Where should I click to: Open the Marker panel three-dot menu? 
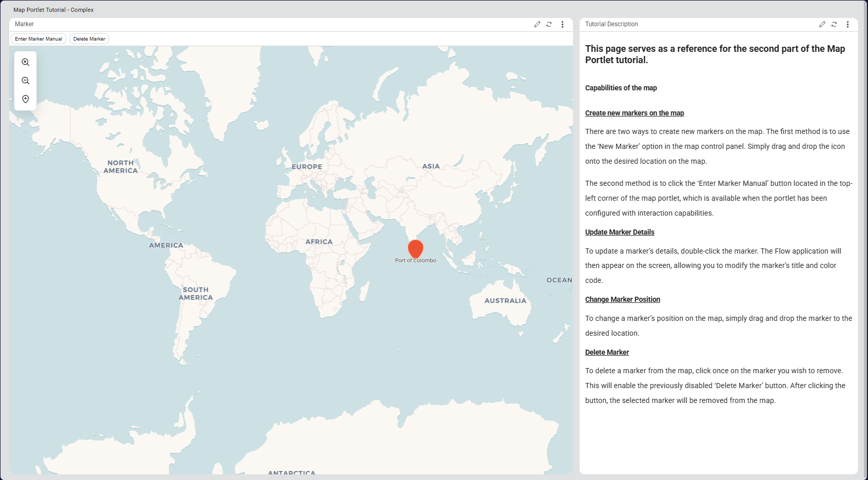(562, 24)
